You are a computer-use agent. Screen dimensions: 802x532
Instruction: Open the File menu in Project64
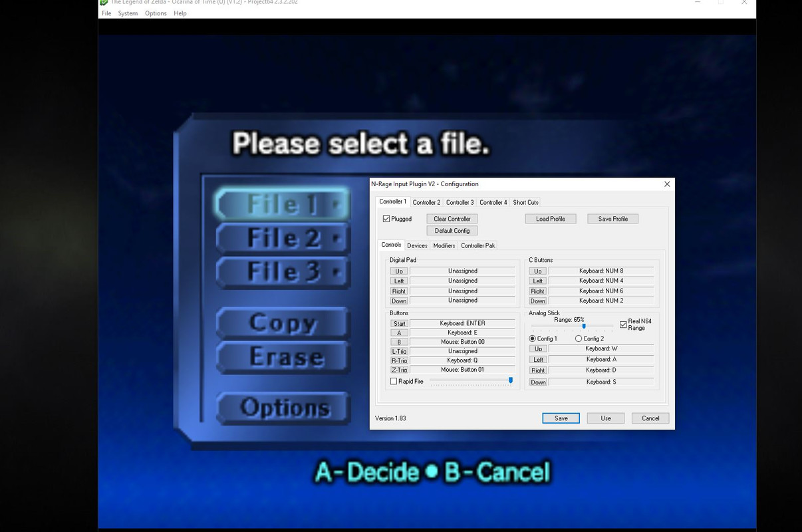[106, 13]
